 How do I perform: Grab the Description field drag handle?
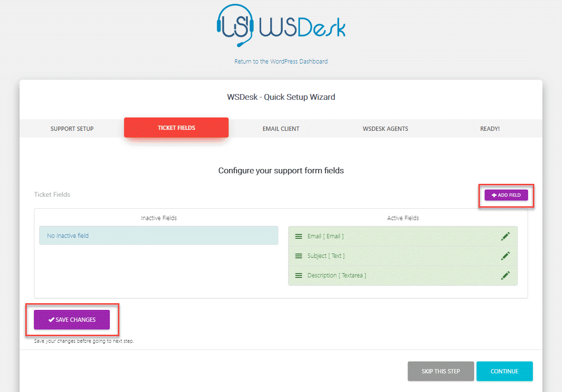[x=298, y=275]
